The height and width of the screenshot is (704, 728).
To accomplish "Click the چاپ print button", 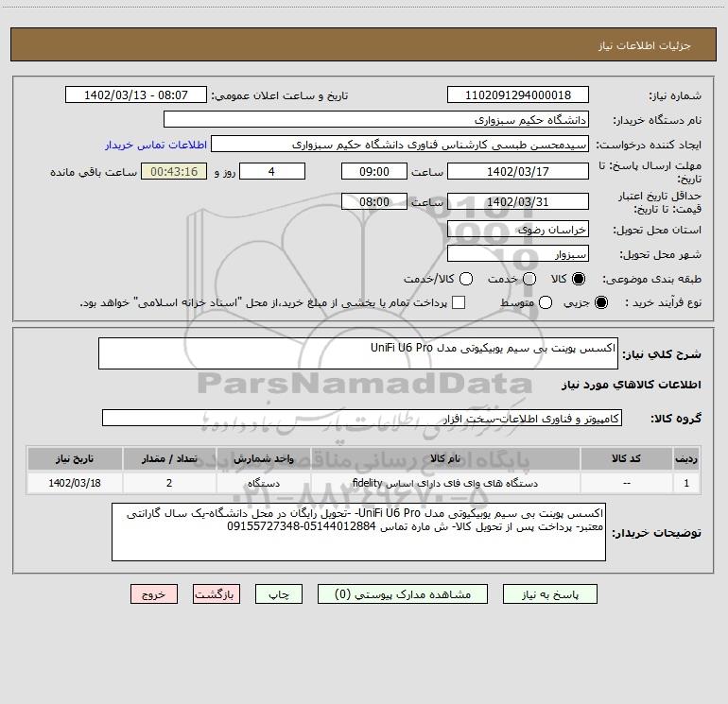I will point(279,594).
